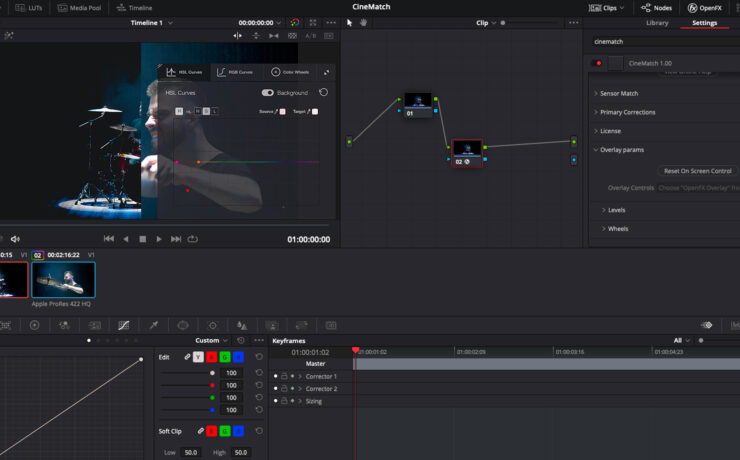The width and height of the screenshot is (740, 460).
Task: Toggle the CineMatch 1.00 effect enable switch
Action: (x=596, y=63)
